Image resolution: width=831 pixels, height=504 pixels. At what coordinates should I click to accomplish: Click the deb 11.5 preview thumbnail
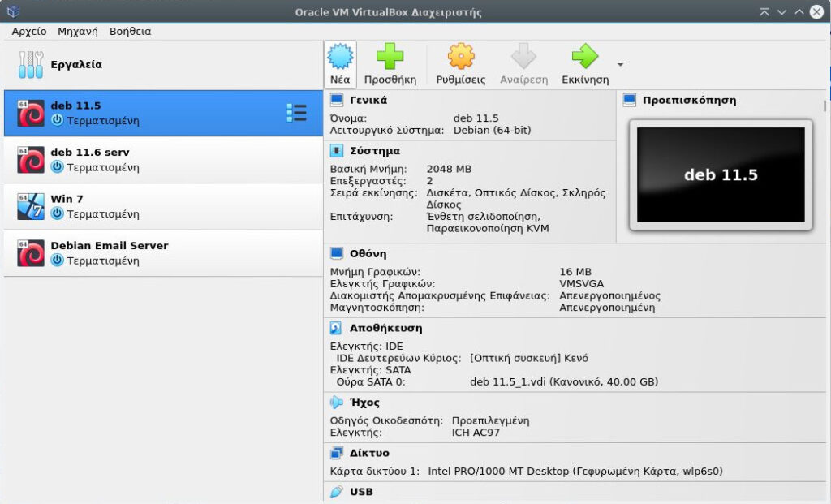pos(720,175)
